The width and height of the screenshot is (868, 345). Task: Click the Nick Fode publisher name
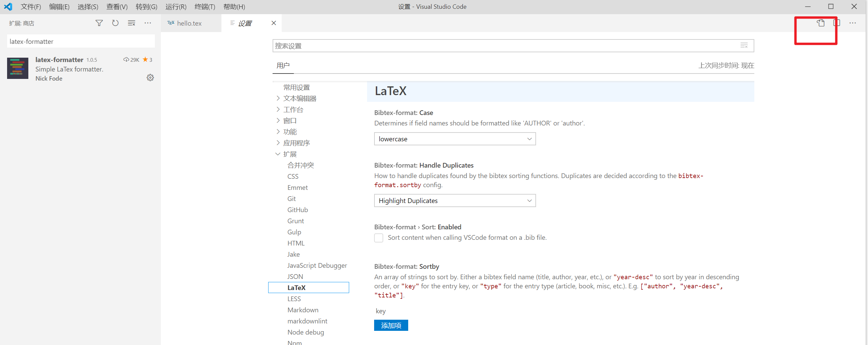click(49, 78)
